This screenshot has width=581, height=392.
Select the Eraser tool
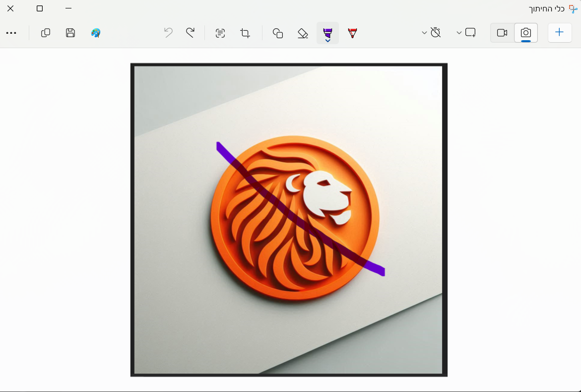click(x=302, y=33)
